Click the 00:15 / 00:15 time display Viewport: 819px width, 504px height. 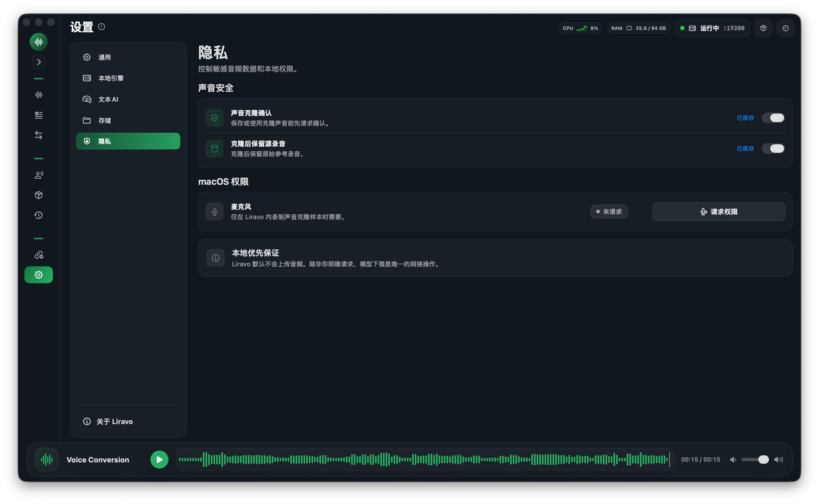701,459
